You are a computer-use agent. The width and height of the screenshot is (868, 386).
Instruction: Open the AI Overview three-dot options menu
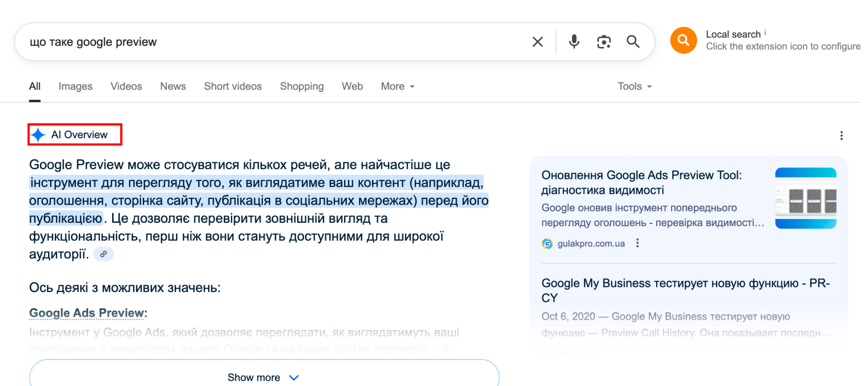pyautogui.click(x=841, y=135)
